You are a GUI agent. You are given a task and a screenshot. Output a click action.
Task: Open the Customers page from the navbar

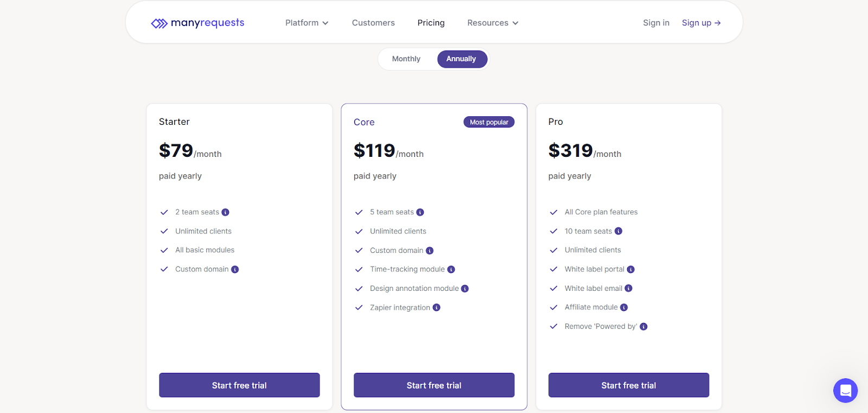pos(373,23)
